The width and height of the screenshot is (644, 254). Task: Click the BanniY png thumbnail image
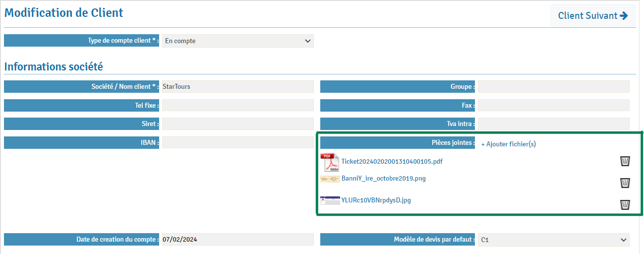pyautogui.click(x=330, y=179)
